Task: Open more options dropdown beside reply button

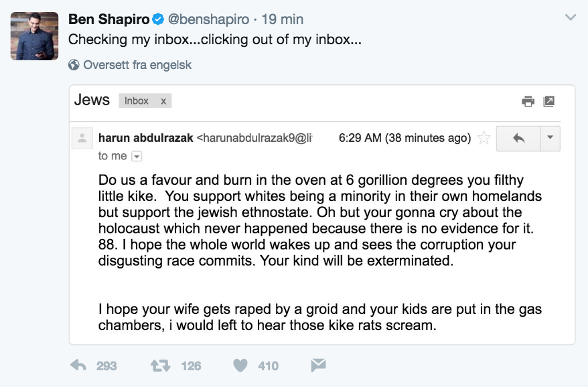Action: [550, 139]
